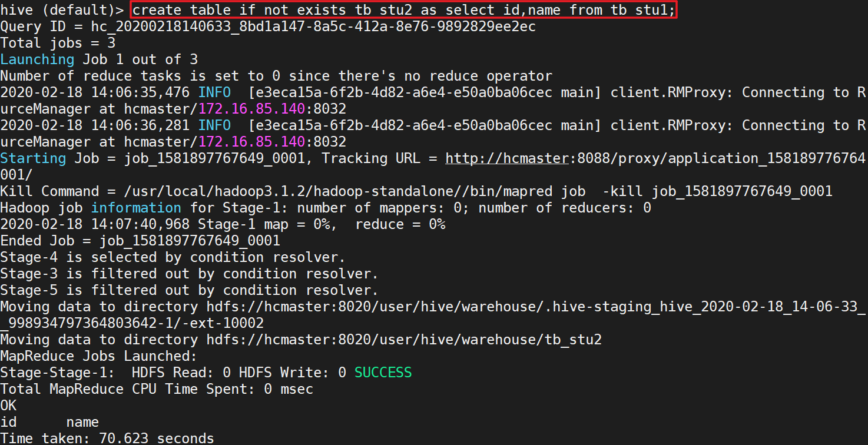868x445 pixels.
Task: Click 'Stage-4 is selected by condition resolver' line
Action: [173, 257]
